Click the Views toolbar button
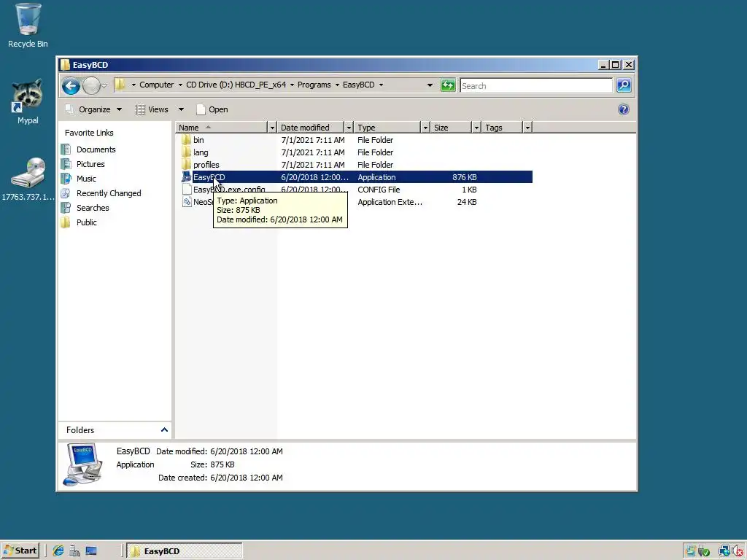This screenshot has width=747, height=560. point(152,109)
